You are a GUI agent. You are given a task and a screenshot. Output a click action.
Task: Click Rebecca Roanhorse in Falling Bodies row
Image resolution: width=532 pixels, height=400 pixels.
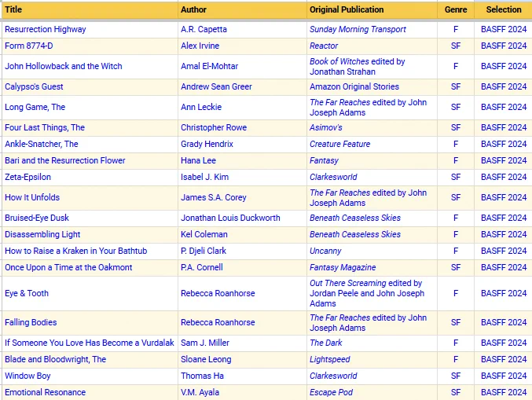(x=218, y=323)
